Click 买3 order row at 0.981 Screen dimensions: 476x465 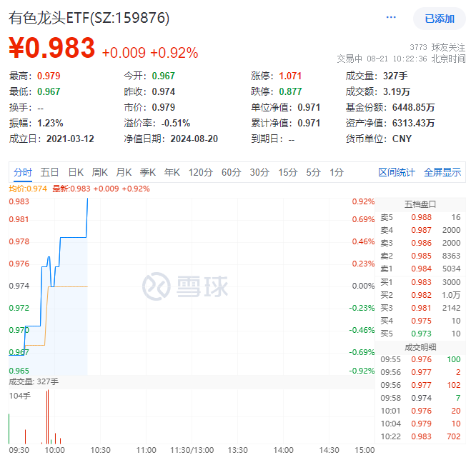[420, 308]
